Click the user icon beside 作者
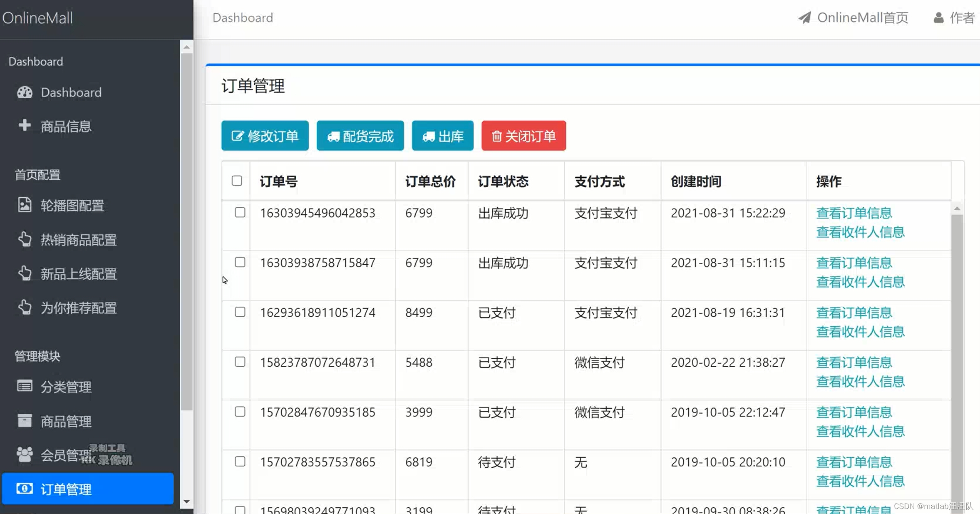Image resolution: width=980 pixels, height=514 pixels. tap(938, 17)
